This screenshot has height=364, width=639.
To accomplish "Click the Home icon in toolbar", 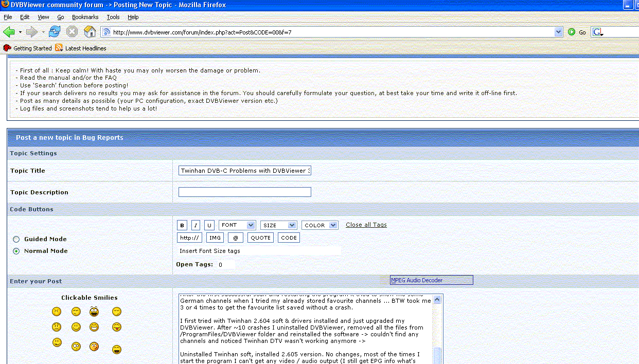I will pos(90,32).
